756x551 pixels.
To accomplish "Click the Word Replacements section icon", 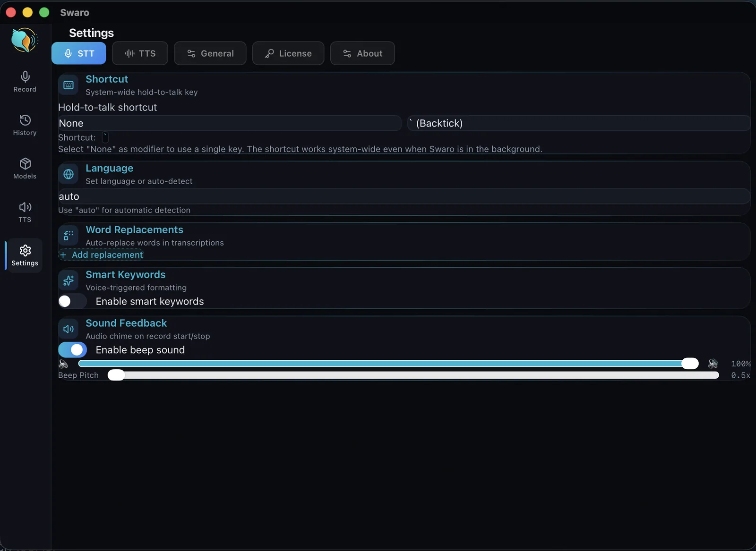I will pyautogui.click(x=69, y=236).
